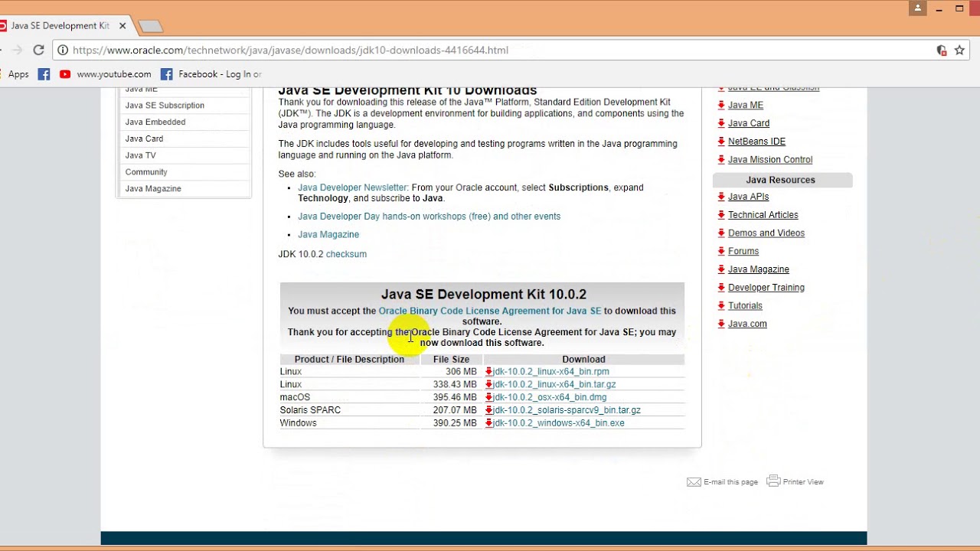
Task: Open the Oracle Binary Code License Agreement link
Action: coord(490,311)
